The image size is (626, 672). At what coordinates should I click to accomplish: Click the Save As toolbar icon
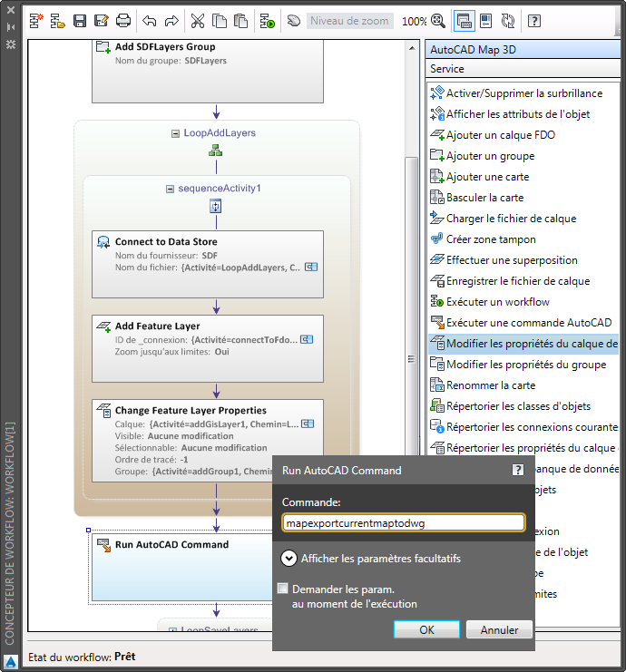point(102,21)
